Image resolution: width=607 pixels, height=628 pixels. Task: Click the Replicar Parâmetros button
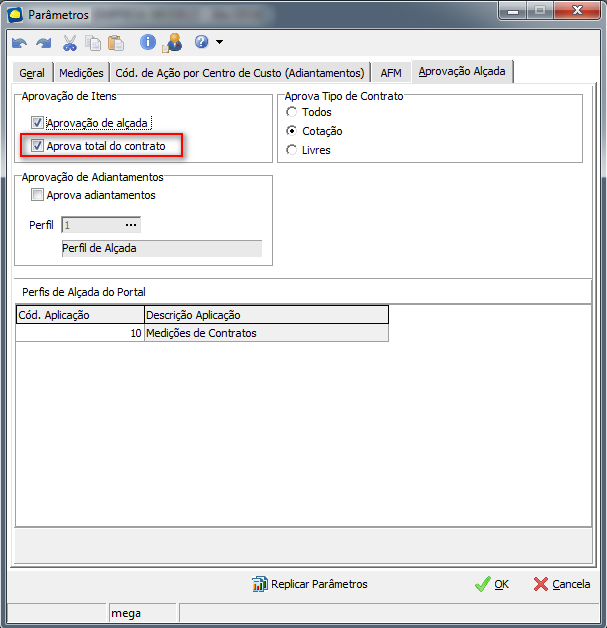coord(310,584)
